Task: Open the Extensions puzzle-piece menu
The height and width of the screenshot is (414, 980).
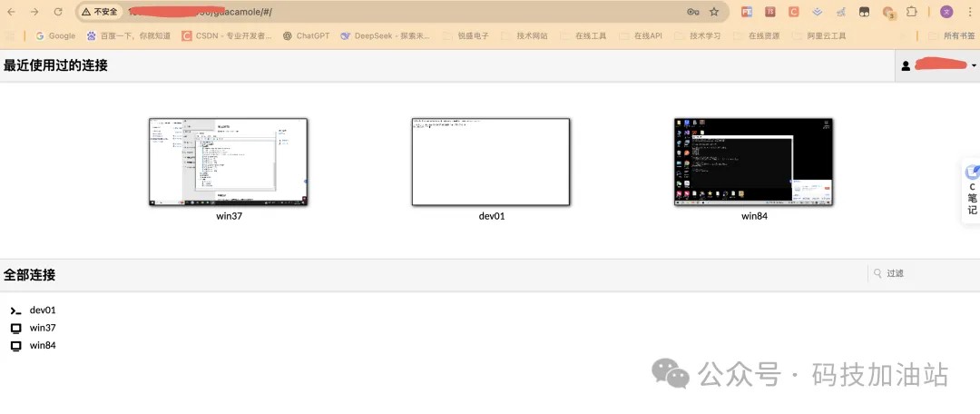Action: point(912,12)
